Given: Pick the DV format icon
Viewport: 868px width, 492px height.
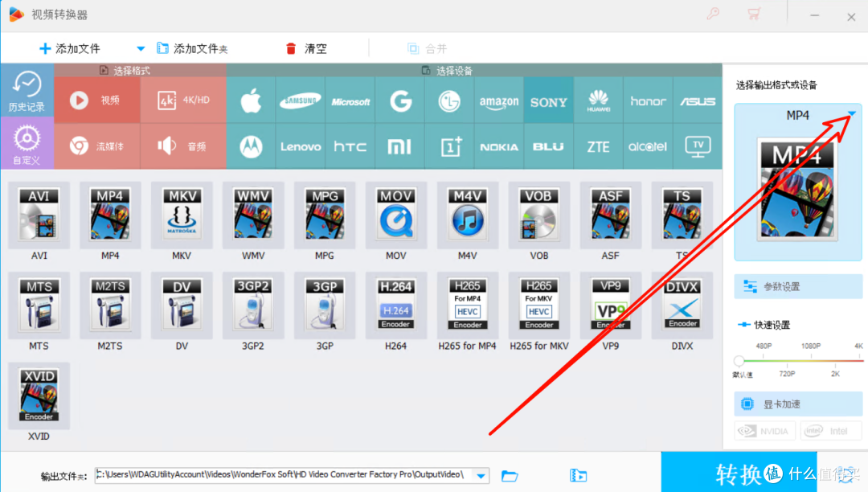Looking at the screenshot, I should pos(182,305).
